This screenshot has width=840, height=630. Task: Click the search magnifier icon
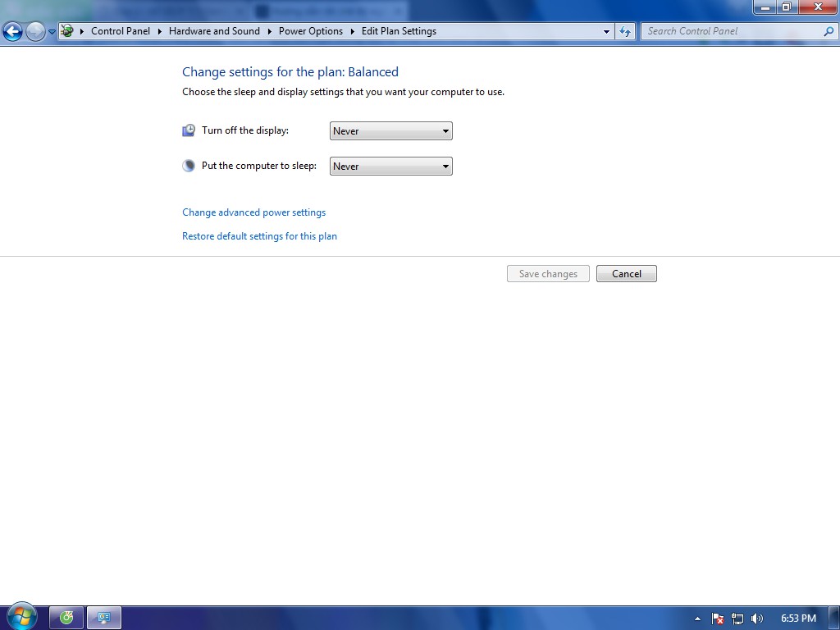(x=828, y=31)
